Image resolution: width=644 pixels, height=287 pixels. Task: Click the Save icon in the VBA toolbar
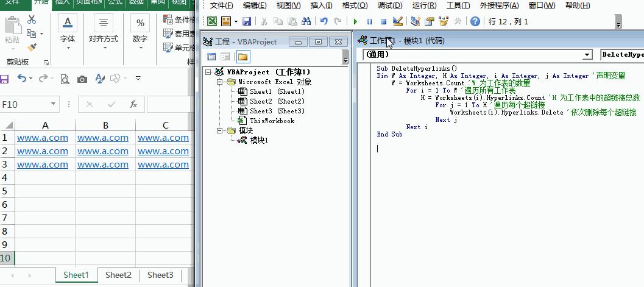click(x=247, y=21)
